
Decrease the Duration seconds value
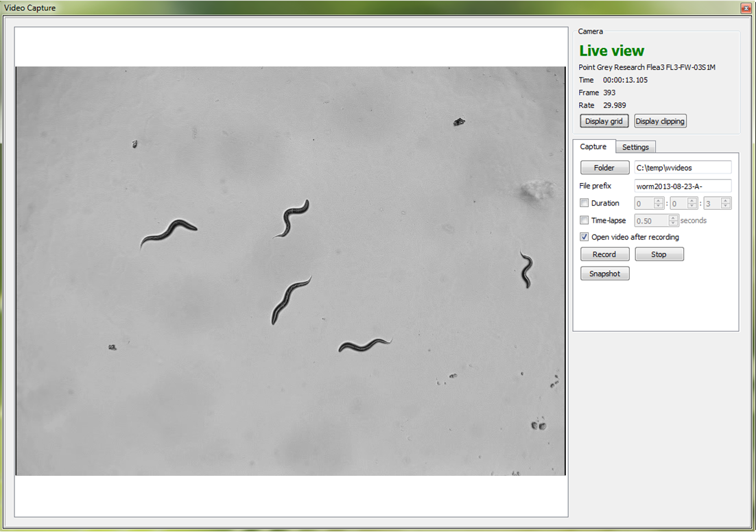[x=726, y=206]
